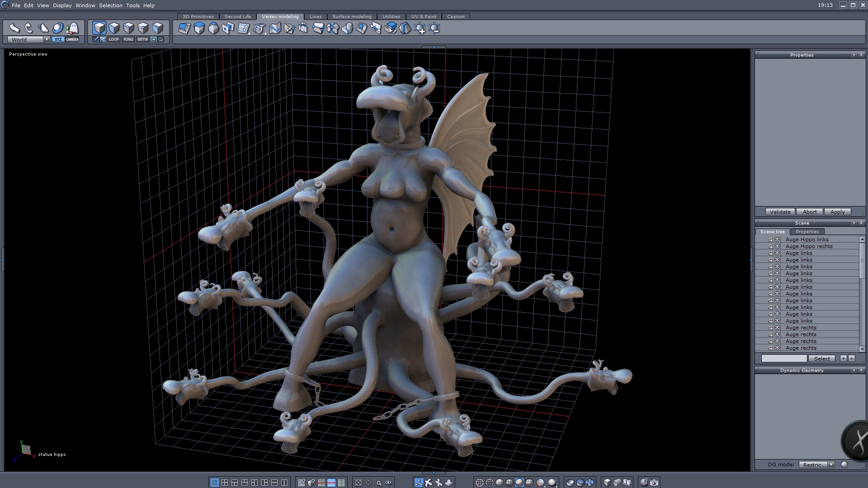Click the scene search input field
This screenshot has height=488, width=868.
[x=784, y=358]
